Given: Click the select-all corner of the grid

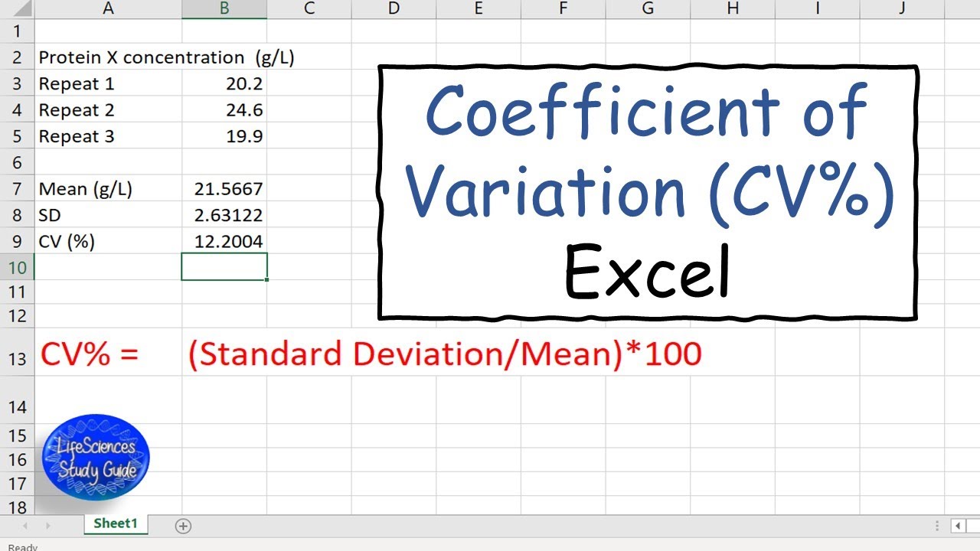Looking at the screenshot, I should click(18, 9).
